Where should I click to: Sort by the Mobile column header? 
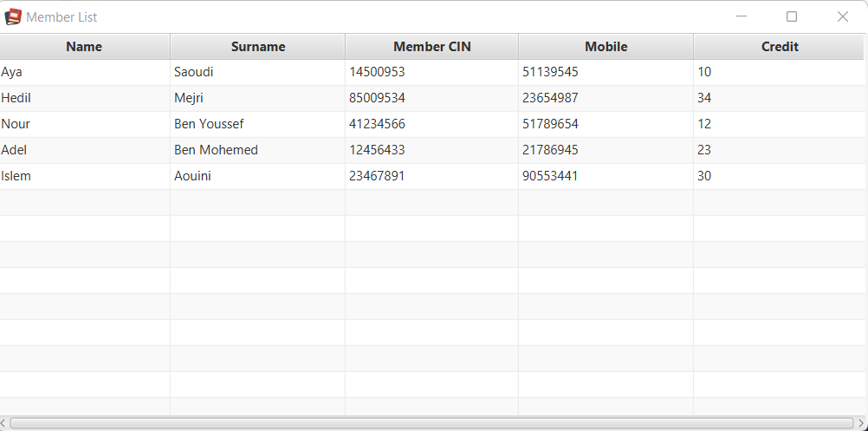pyautogui.click(x=606, y=47)
